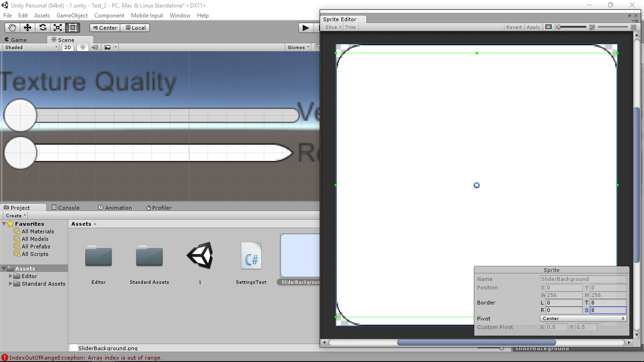Switch to the Animation tab
Image resolution: width=644 pixels, height=362 pixels.
pyautogui.click(x=115, y=207)
